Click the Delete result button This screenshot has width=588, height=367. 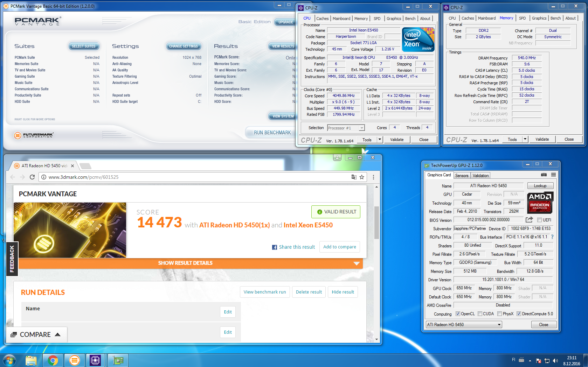point(309,292)
